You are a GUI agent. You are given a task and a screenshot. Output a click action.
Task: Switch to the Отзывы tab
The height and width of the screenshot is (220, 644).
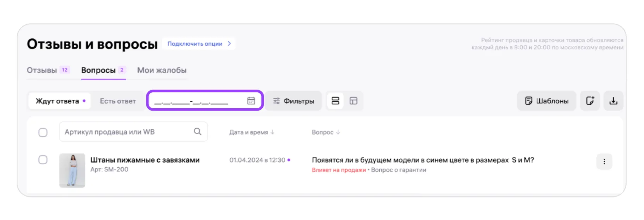click(x=42, y=70)
